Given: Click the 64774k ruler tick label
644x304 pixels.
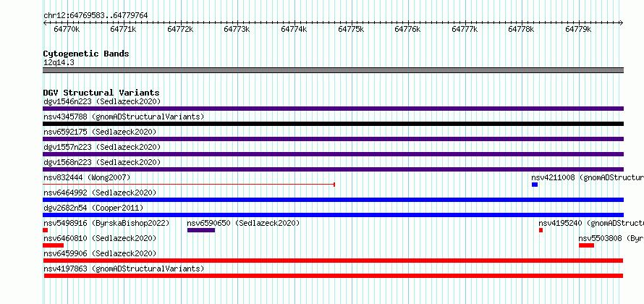Looking at the screenshot, I should pos(294,29).
